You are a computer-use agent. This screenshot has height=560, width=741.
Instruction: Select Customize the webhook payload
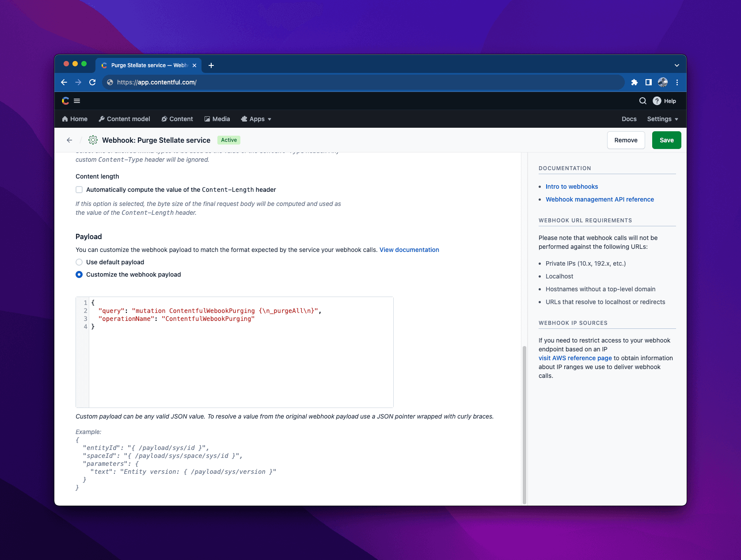coord(79,274)
